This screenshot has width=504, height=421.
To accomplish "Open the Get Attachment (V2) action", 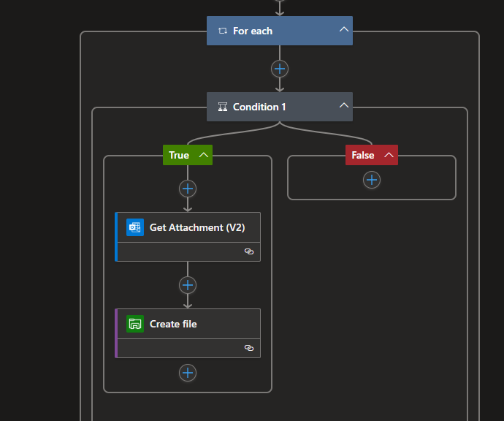I will [188, 237].
